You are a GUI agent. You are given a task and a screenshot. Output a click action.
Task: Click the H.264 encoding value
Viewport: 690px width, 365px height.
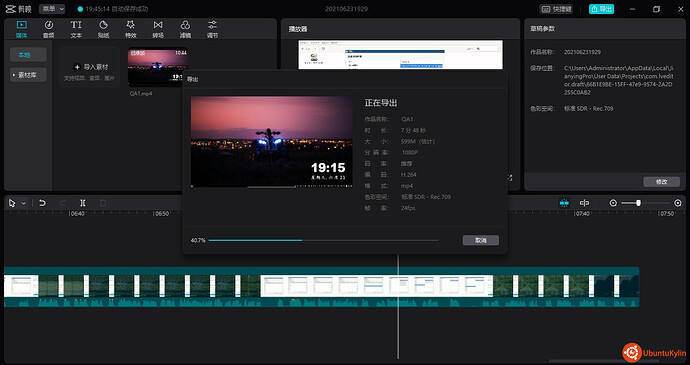tap(409, 175)
